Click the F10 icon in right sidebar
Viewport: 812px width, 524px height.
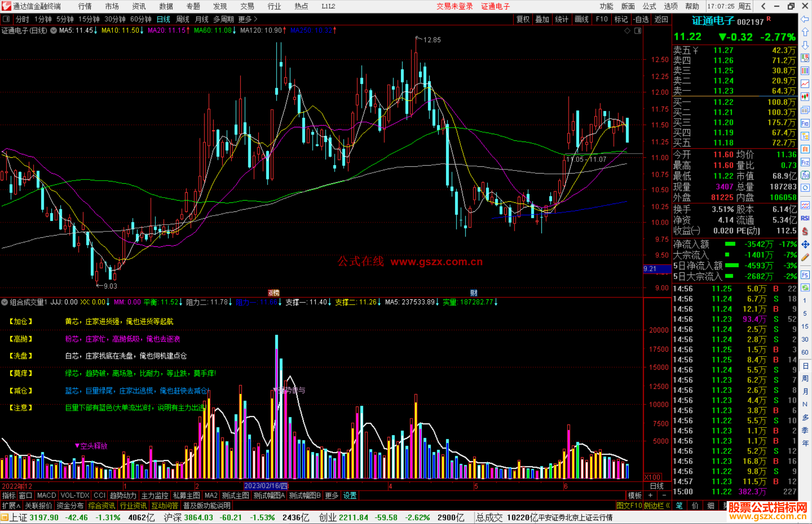[805, 124]
